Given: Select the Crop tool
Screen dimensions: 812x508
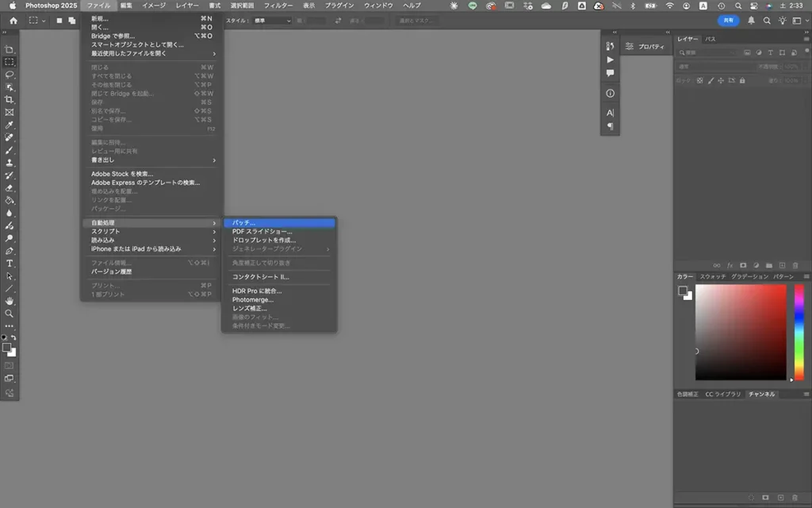Looking at the screenshot, I should pos(10,99).
